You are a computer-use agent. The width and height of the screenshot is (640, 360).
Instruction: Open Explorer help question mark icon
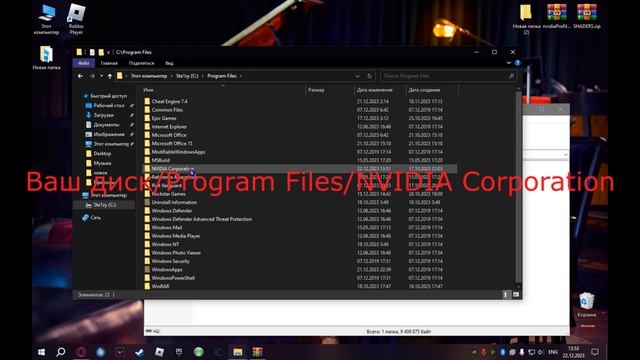click(x=518, y=63)
